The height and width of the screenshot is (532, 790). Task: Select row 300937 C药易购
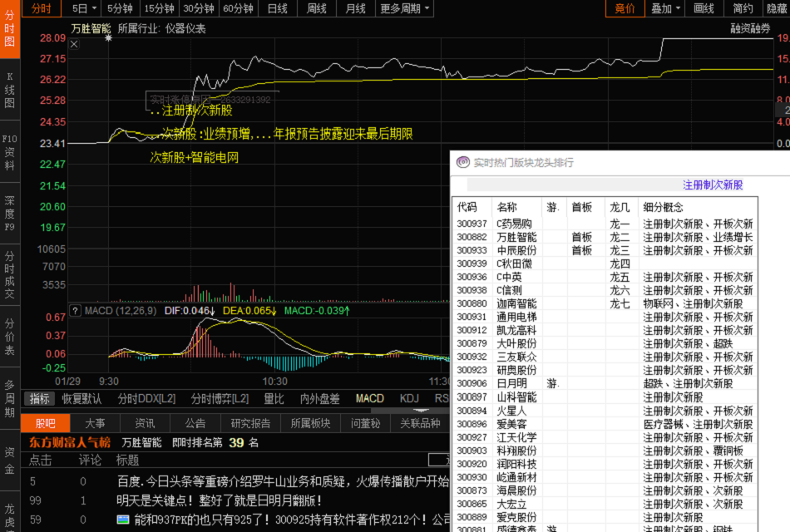click(605, 224)
